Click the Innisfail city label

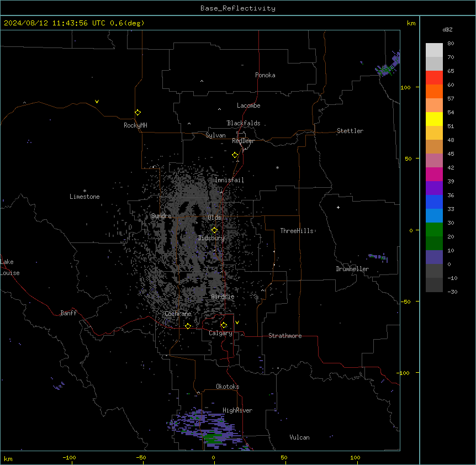click(229, 180)
